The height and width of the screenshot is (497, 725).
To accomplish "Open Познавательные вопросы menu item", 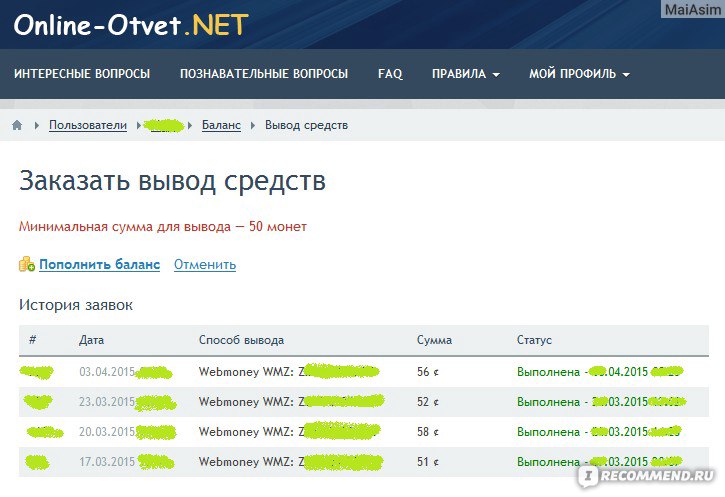I will [x=264, y=74].
